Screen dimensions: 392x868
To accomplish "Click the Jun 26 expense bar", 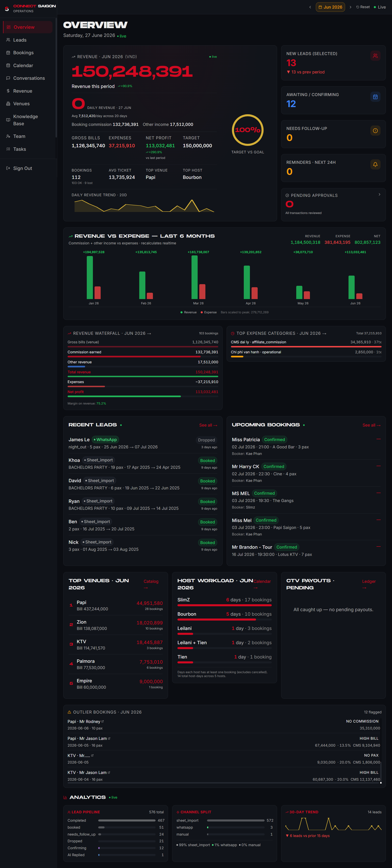I will [x=359, y=296].
